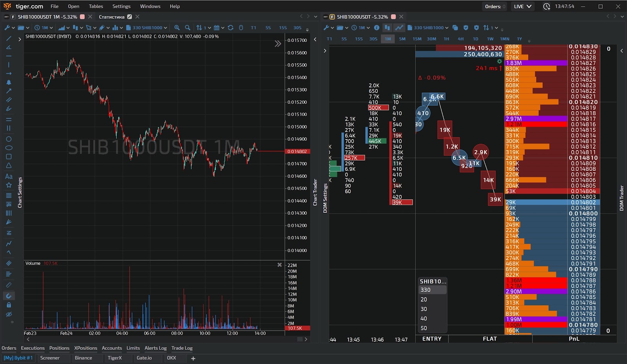
Task: Open chart folder templates dropdown
Action: pyautogui.click(x=24, y=28)
